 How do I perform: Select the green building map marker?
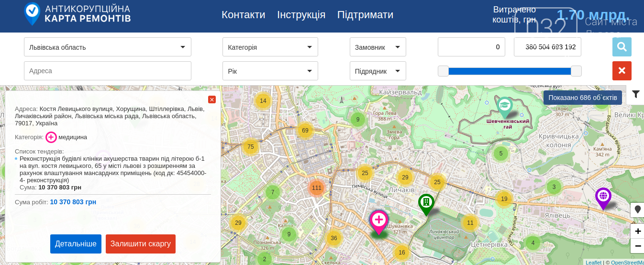pyautogui.click(x=426, y=202)
